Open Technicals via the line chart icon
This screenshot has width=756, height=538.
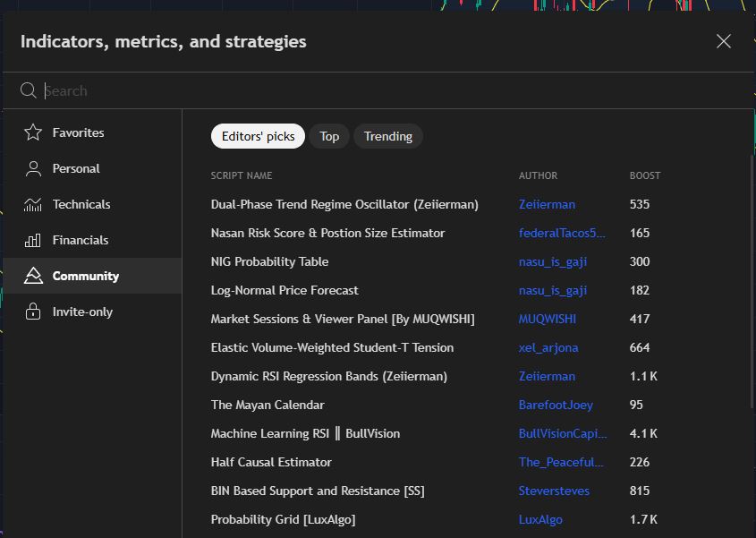click(x=33, y=203)
